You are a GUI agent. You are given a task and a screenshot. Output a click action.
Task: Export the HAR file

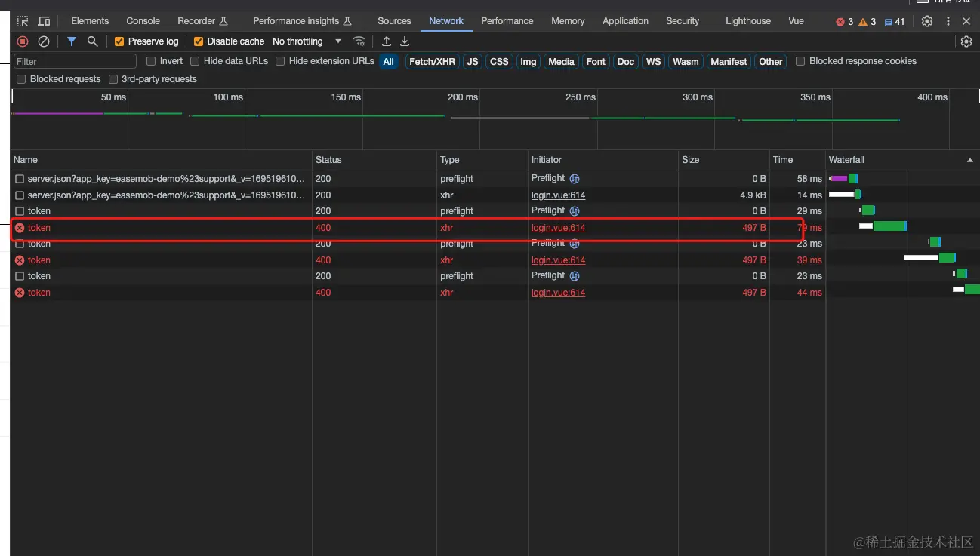(405, 41)
